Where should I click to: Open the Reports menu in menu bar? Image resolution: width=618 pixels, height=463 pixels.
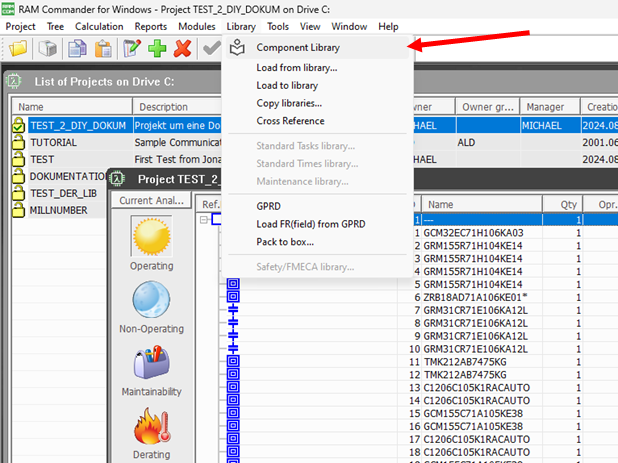tap(151, 26)
